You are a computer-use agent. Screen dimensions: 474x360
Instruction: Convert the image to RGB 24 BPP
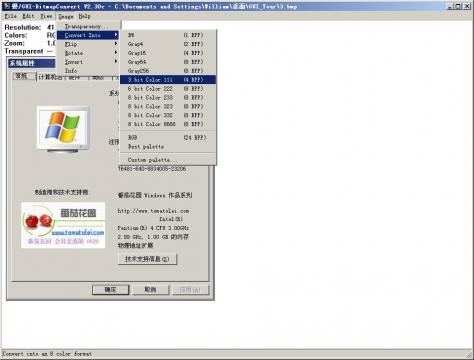pyautogui.click(x=168, y=138)
